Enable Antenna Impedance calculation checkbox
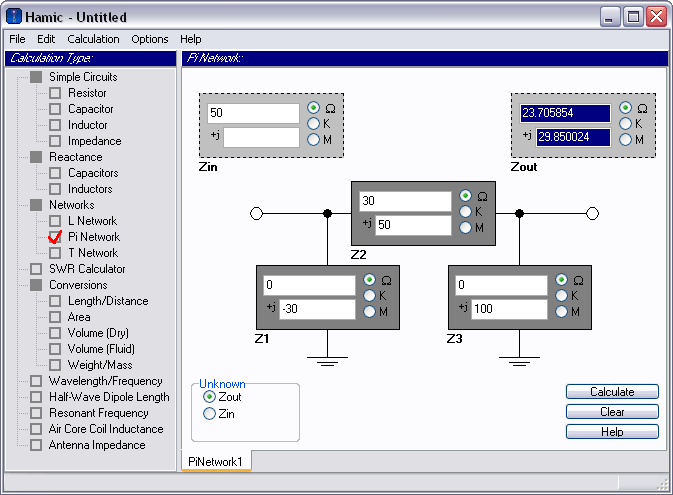Image resolution: width=673 pixels, height=495 pixels. (x=36, y=445)
